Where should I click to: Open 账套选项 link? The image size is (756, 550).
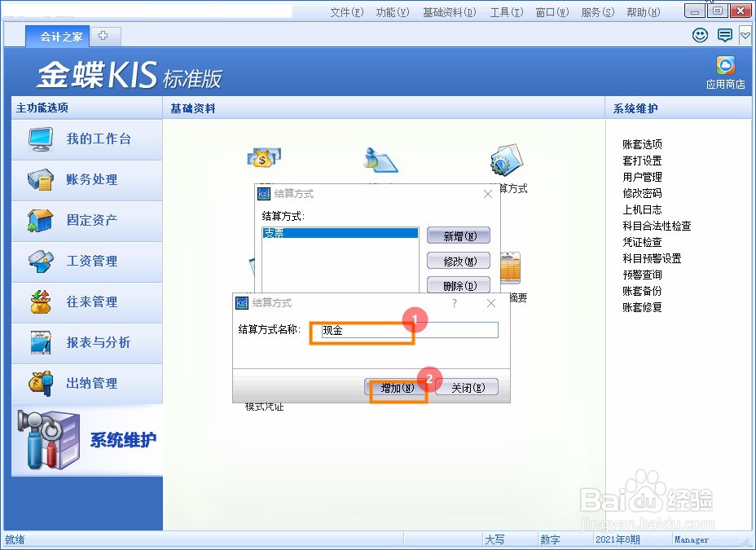coord(642,144)
